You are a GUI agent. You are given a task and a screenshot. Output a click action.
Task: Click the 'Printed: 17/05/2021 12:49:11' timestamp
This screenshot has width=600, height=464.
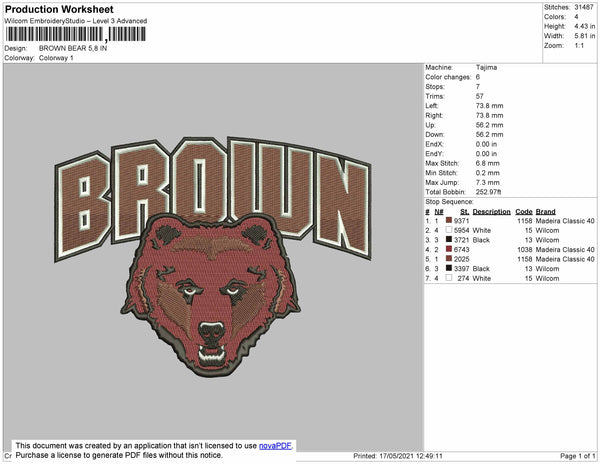pyautogui.click(x=398, y=456)
